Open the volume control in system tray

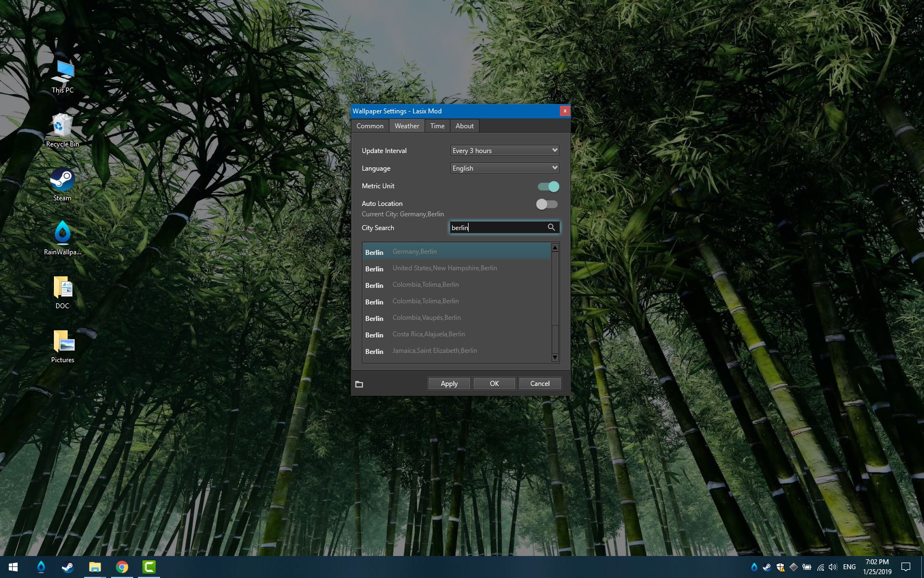point(833,567)
